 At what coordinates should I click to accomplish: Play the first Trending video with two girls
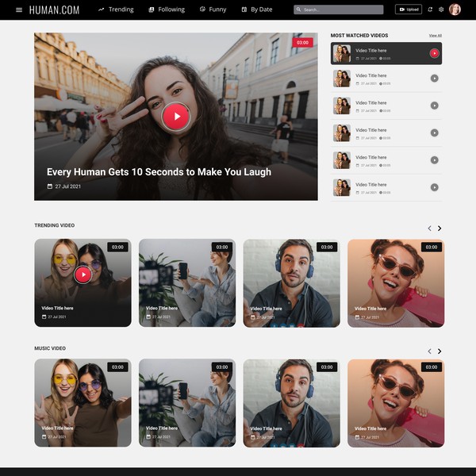point(83,274)
